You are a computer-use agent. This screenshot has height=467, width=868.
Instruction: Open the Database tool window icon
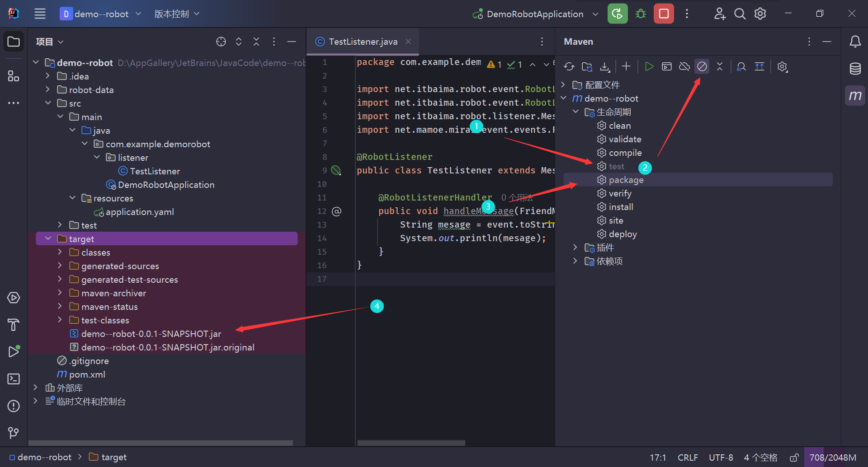[x=855, y=69]
